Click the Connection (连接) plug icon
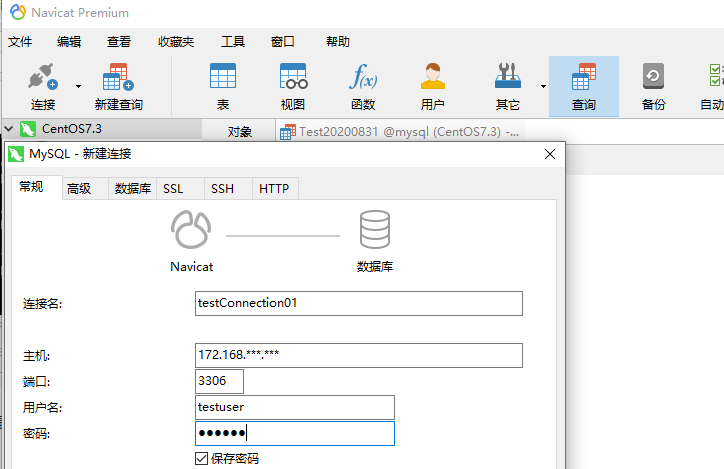The height and width of the screenshot is (469, 724). coord(42,77)
